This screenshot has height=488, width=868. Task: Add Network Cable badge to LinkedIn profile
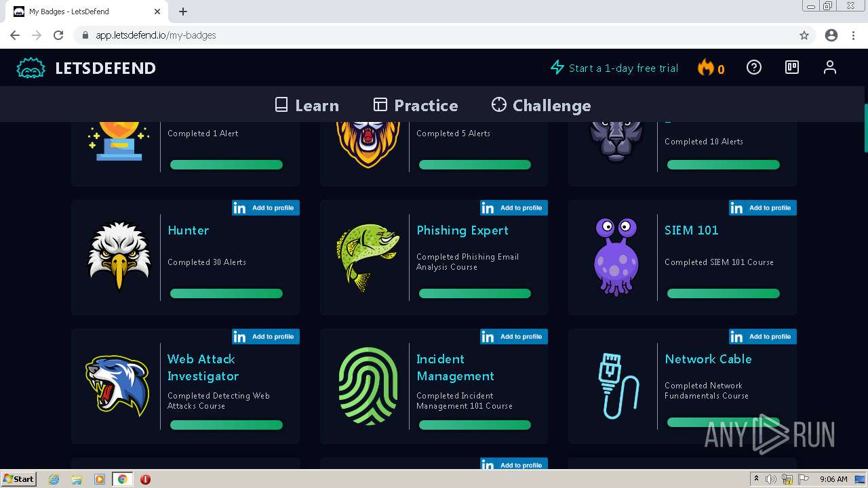(763, 337)
